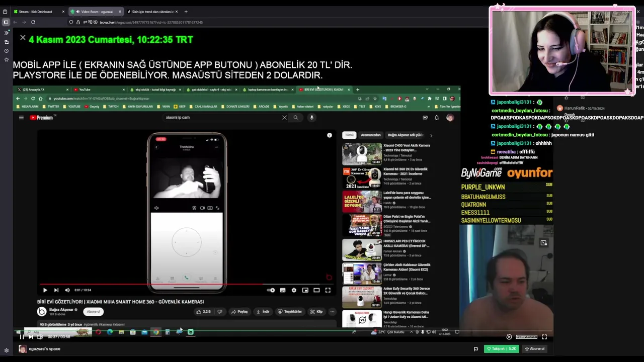Expand more actions three-dot menu
Viewport: 644px width, 362px height.
pyautogui.click(x=332, y=312)
